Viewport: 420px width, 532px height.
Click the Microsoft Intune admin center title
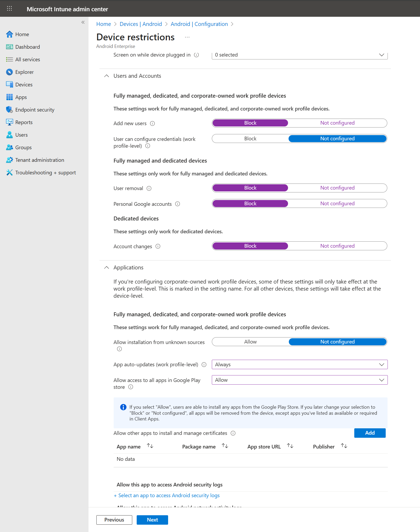pyautogui.click(x=67, y=9)
